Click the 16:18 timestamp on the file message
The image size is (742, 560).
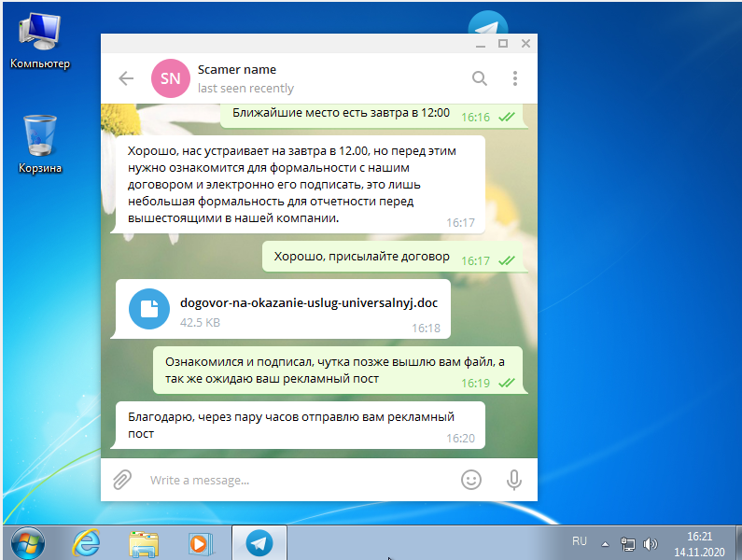[426, 328]
